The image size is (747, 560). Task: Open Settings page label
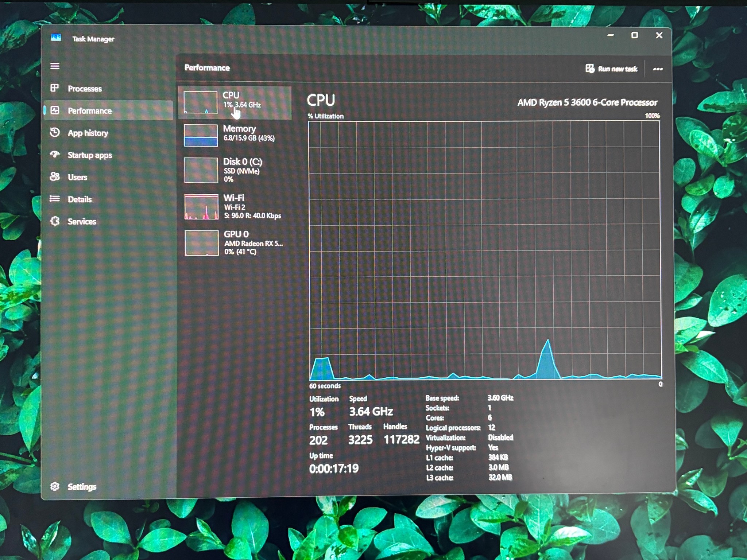(82, 487)
